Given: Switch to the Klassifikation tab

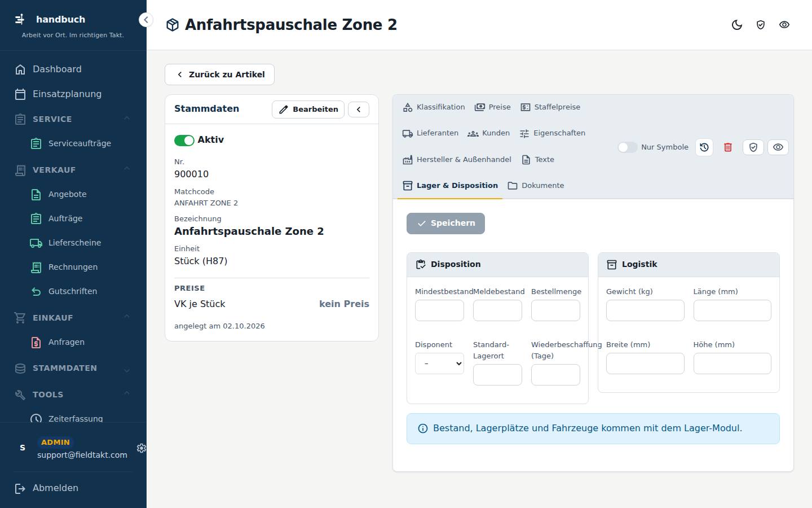Looking at the screenshot, I should tap(434, 107).
